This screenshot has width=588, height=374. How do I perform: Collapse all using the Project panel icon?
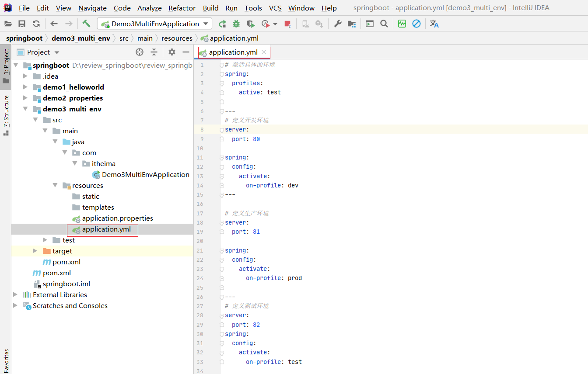point(154,52)
